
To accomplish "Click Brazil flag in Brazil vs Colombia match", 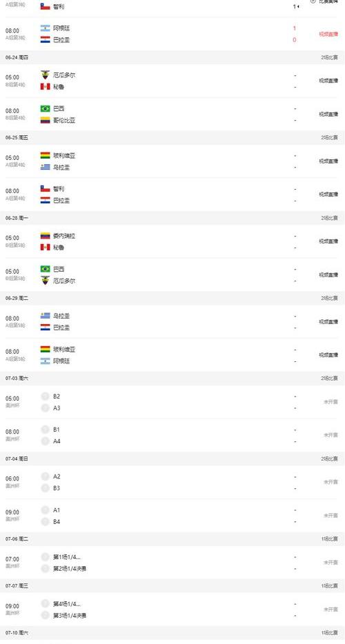I will [x=46, y=109].
